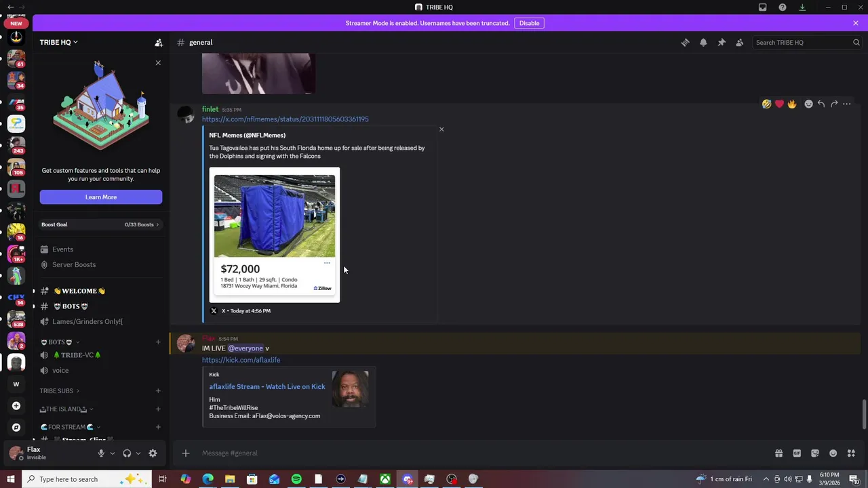React with the laughing emoji

(x=766, y=104)
